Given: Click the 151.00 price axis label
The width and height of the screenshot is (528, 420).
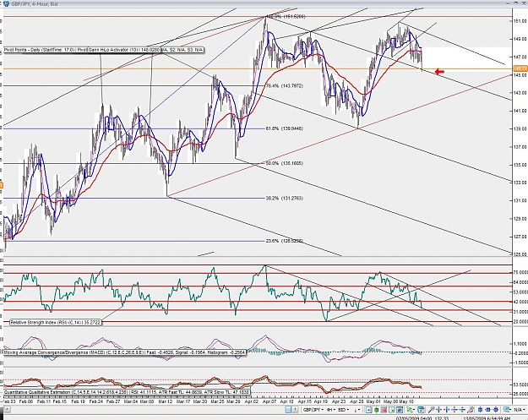Looking at the screenshot, I should [520, 21].
